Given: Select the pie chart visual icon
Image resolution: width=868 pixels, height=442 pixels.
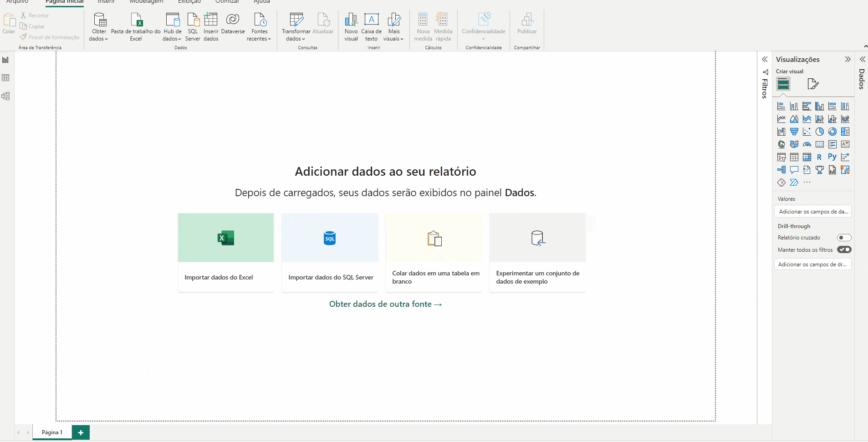Looking at the screenshot, I should [x=819, y=132].
